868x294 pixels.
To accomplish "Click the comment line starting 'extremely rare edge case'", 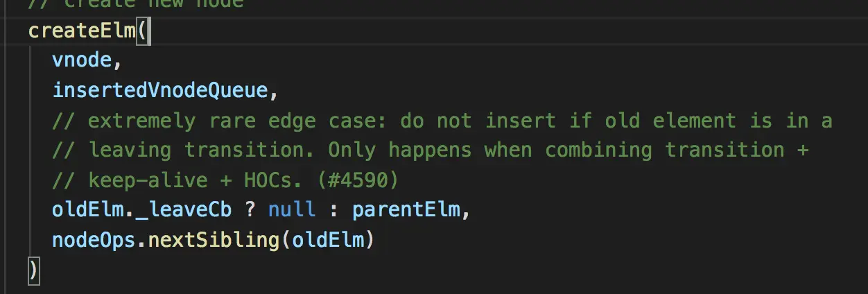I will point(442,121).
